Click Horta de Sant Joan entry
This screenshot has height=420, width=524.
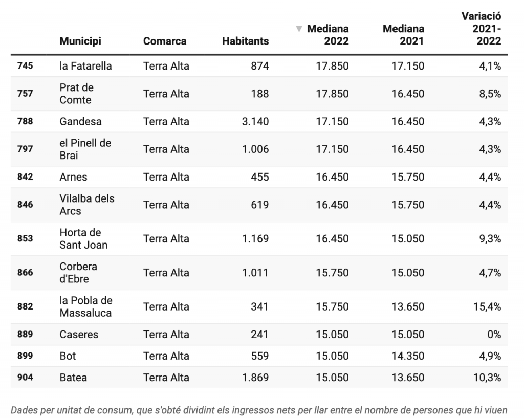[x=83, y=238]
